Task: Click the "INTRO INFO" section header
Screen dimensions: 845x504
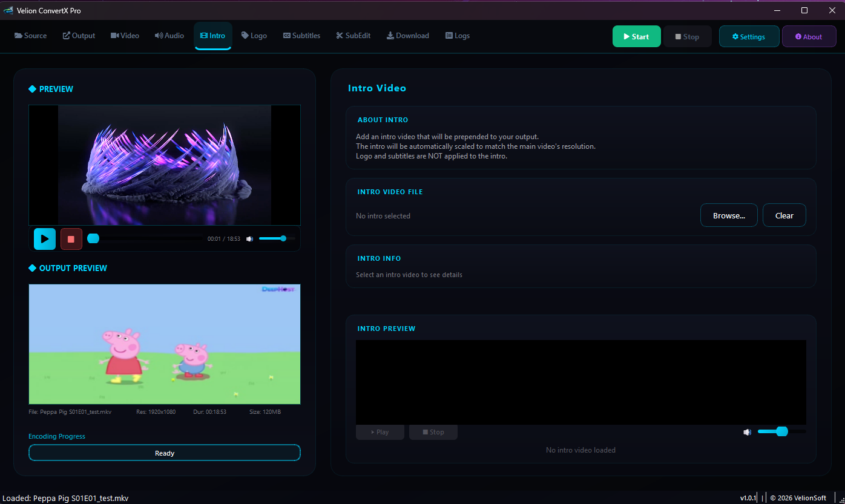Action: pos(380,258)
